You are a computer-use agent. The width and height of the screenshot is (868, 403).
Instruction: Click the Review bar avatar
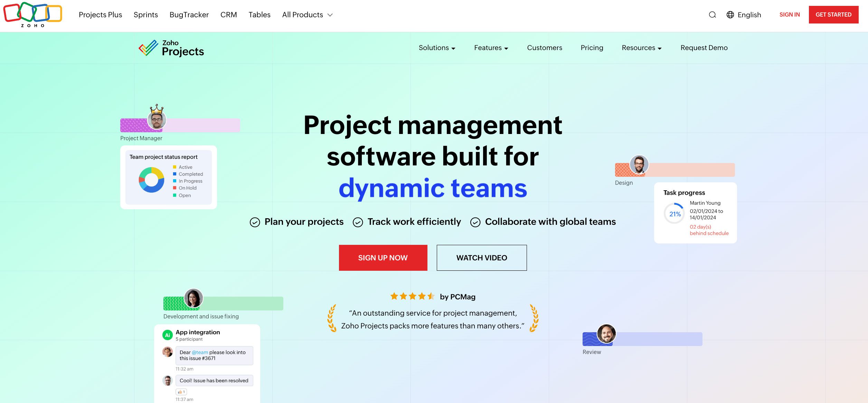pyautogui.click(x=606, y=334)
